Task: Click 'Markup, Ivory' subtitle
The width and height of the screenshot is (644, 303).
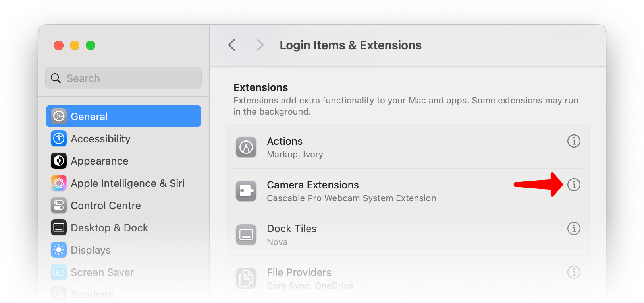Action: (x=295, y=154)
